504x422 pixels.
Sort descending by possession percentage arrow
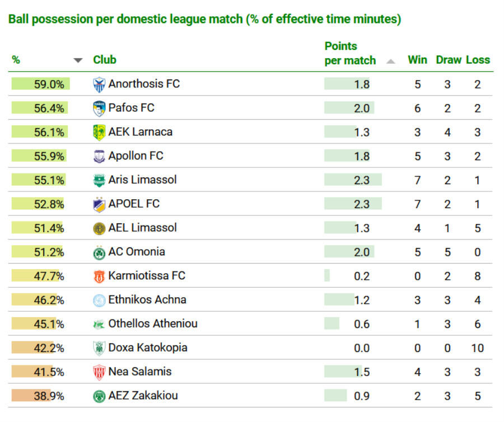[x=78, y=60]
